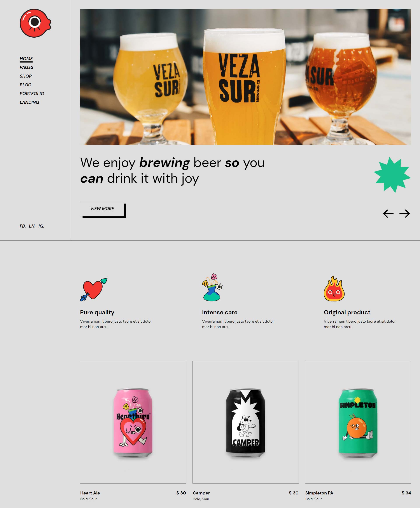The image size is (420, 508).
Task: Open the pink Heartburn can product
Action: coord(133,422)
